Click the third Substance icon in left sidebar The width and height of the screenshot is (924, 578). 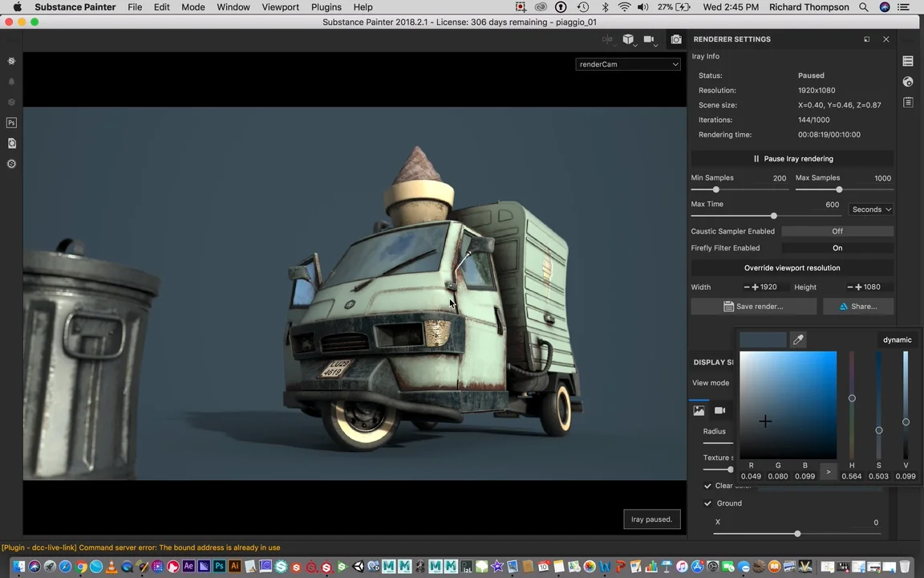[11, 102]
